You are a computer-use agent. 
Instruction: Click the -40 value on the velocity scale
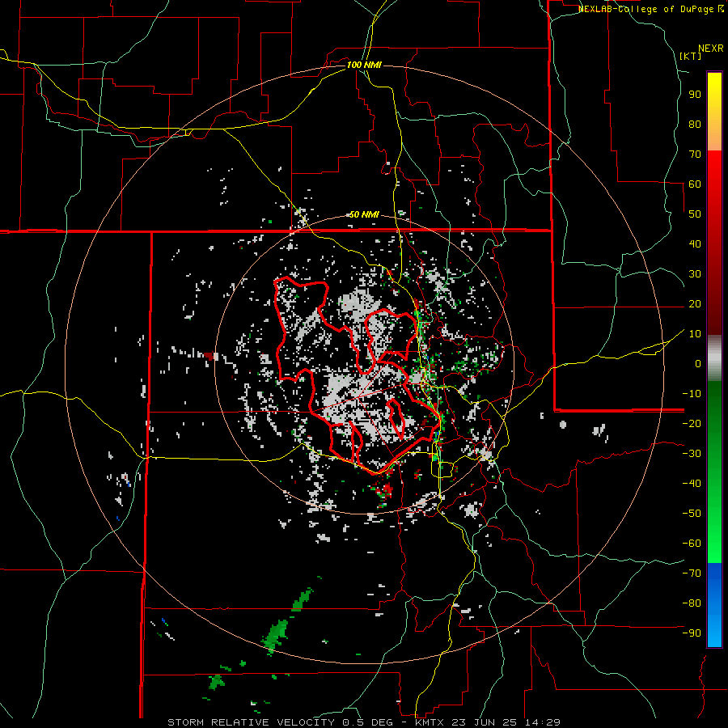click(x=692, y=484)
